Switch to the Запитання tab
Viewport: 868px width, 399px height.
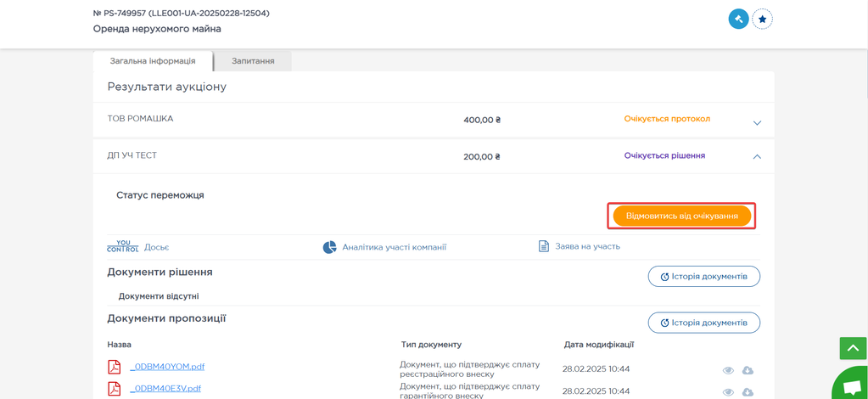coord(253,61)
